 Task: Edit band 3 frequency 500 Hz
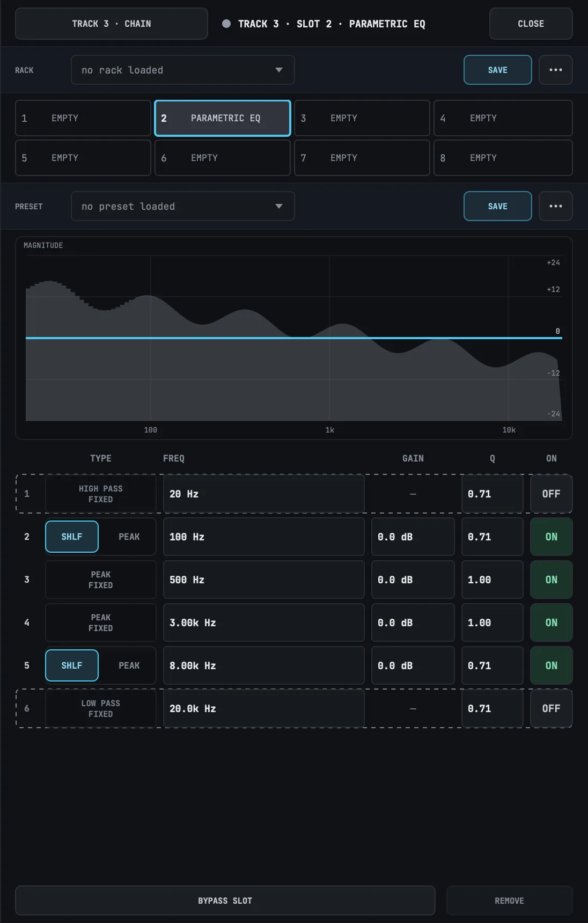point(264,580)
